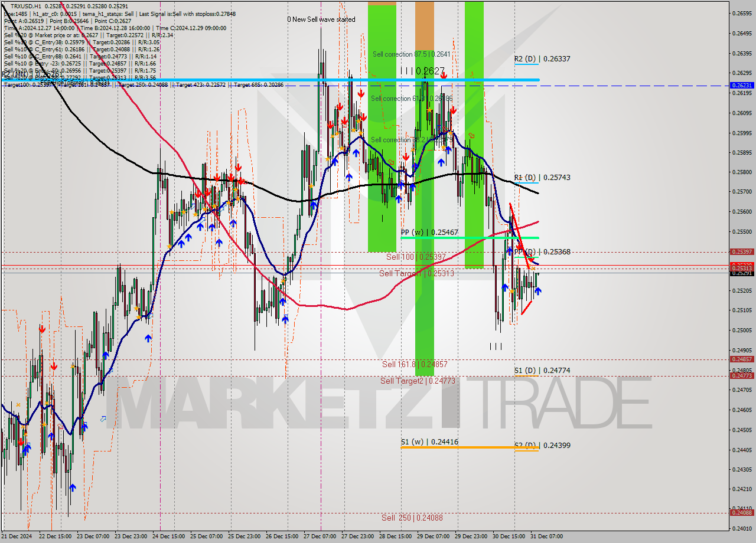
Task: Click the '23 Dec 23:00' time axis label
Action: pyautogui.click(x=131, y=537)
